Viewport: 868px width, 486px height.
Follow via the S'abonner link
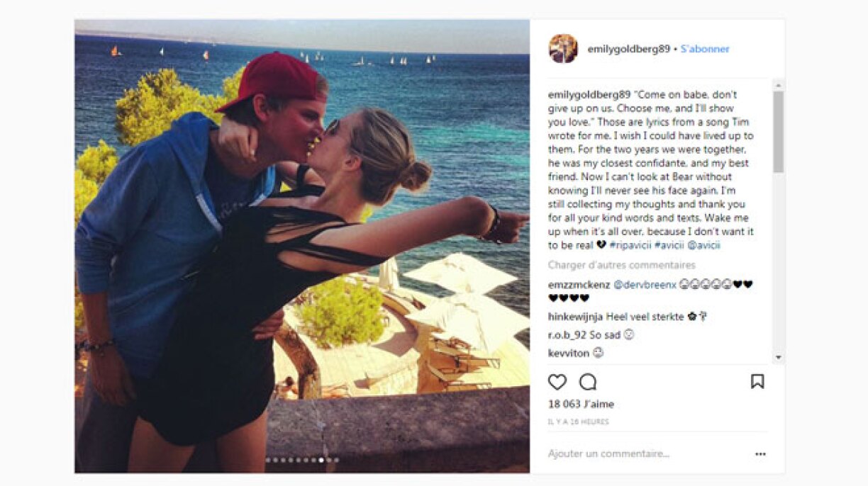705,49
